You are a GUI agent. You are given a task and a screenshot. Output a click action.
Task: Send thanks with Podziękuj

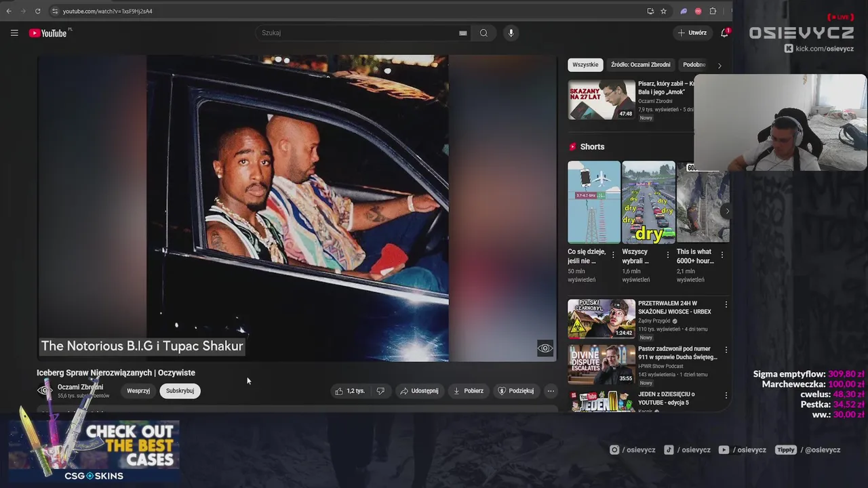coord(516,390)
